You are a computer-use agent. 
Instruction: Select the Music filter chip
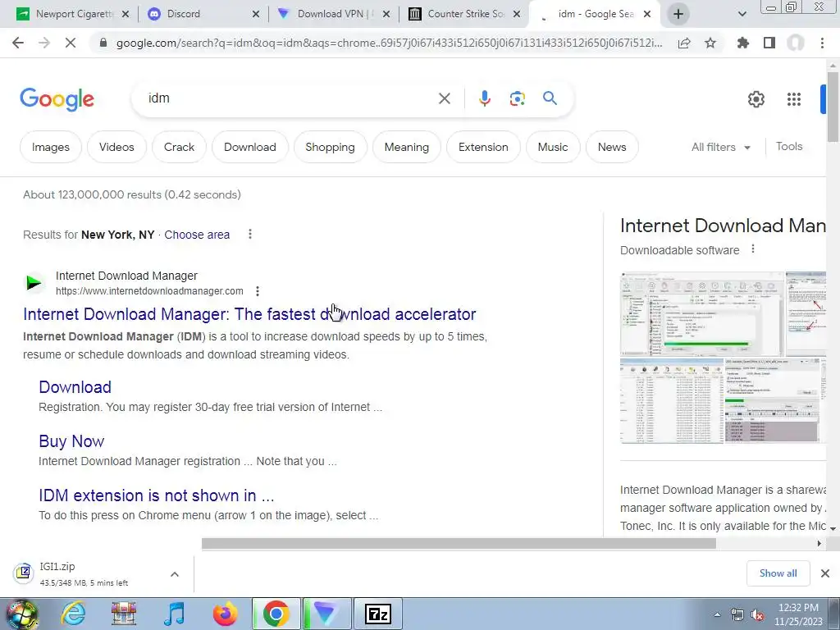(553, 148)
